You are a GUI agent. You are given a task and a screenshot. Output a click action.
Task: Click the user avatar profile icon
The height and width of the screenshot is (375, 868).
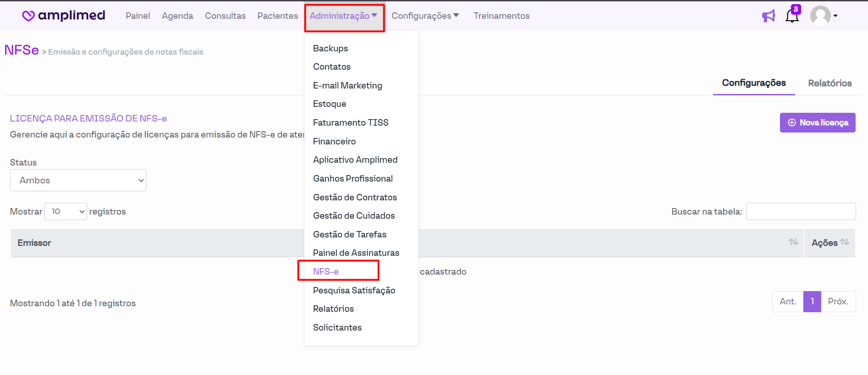820,16
